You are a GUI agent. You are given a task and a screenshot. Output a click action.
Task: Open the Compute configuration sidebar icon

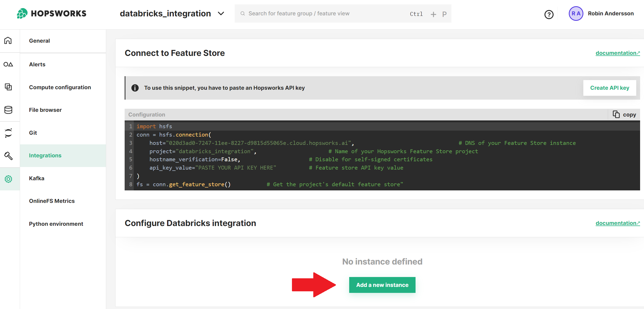[8, 87]
